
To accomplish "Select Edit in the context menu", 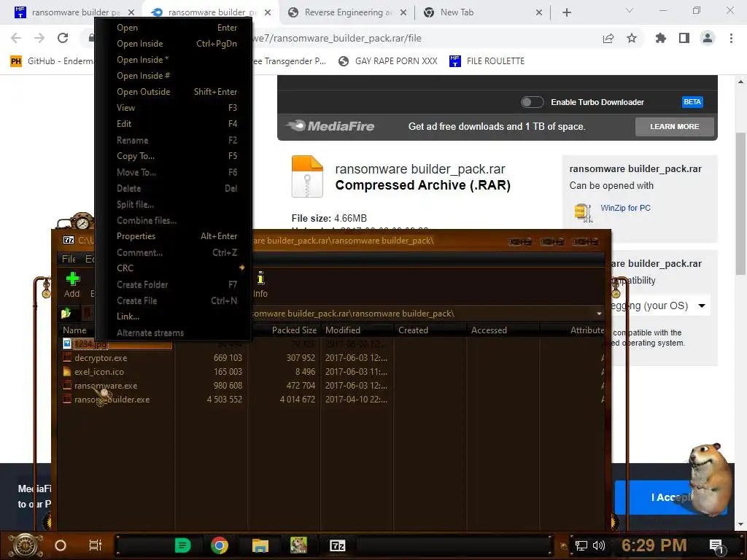I will tap(174, 124).
